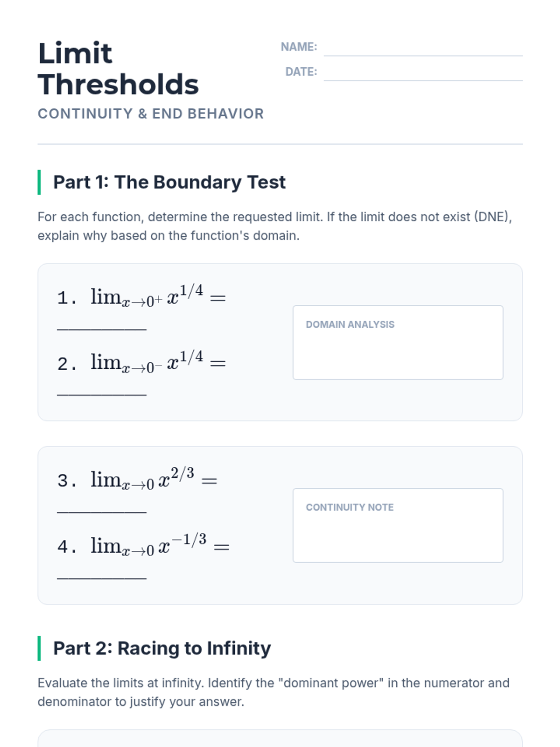Select the Continuity & End Behavior subtitle
Screen dimensions: 560x747
[151, 113]
